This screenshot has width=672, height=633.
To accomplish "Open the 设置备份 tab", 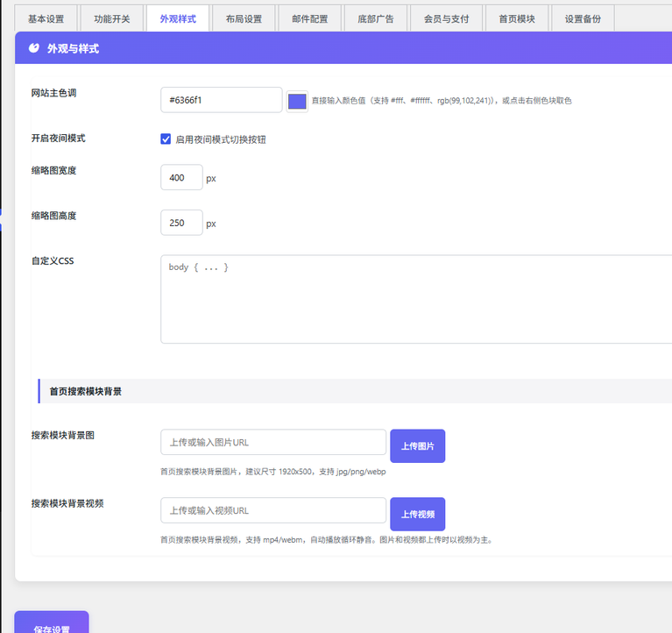I will tap(583, 19).
